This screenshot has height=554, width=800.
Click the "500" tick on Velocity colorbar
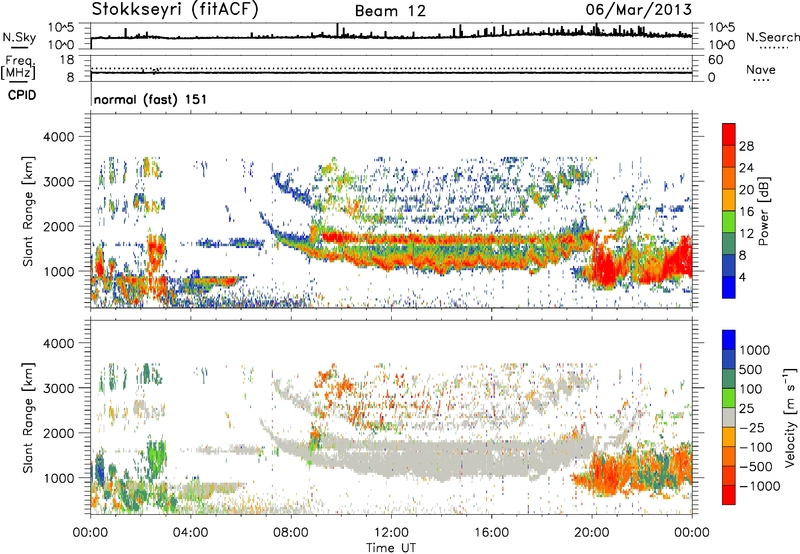[751, 370]
